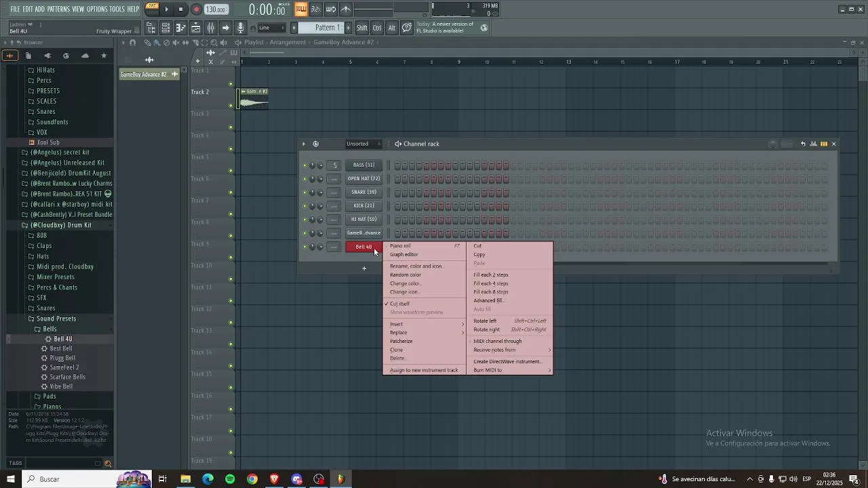868x488 pixels.
Task: Open the PATTERNS menu
Action: 58,9
